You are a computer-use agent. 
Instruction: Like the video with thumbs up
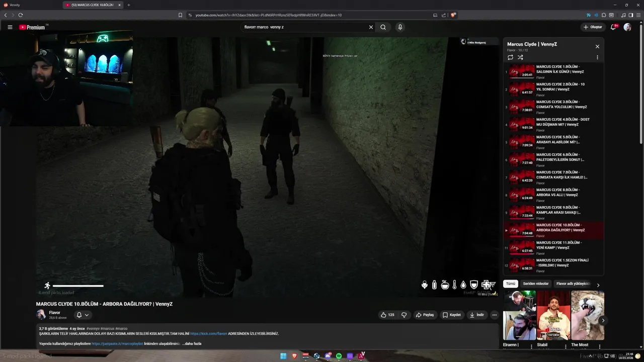click(387, 315)
